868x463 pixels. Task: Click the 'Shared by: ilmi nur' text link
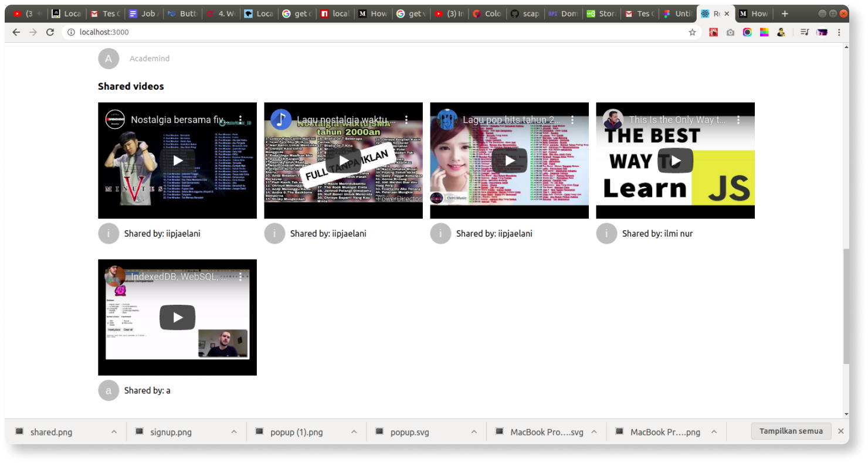pos(657,233)
